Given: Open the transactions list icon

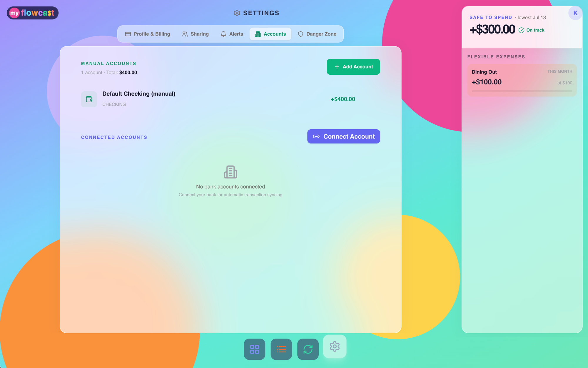Looking at the screenshot, I should 281,349.
